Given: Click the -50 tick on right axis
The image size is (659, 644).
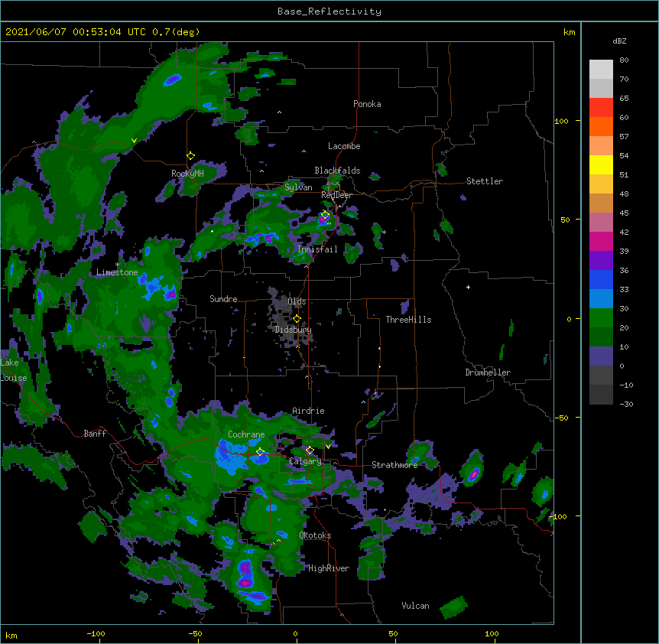Looking at the screenshot, I should coord(561,418).
